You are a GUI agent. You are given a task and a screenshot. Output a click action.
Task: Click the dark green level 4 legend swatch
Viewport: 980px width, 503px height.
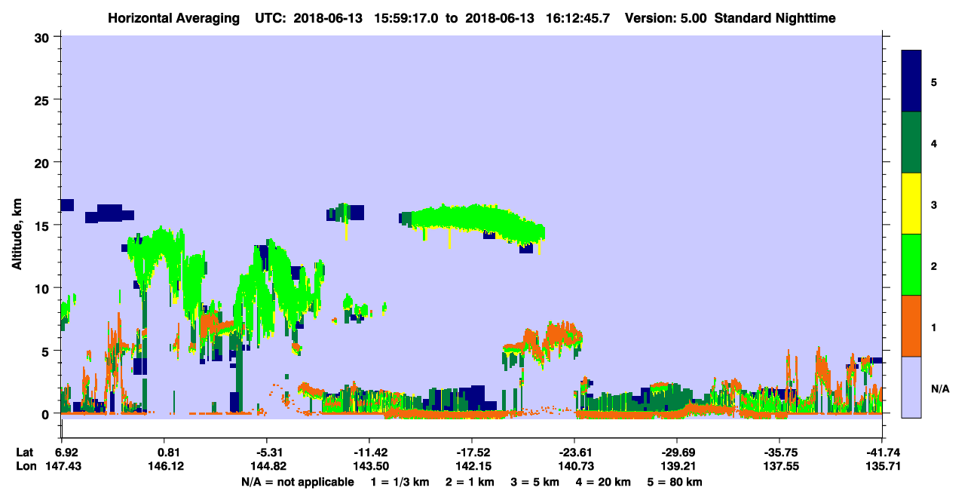911,143
